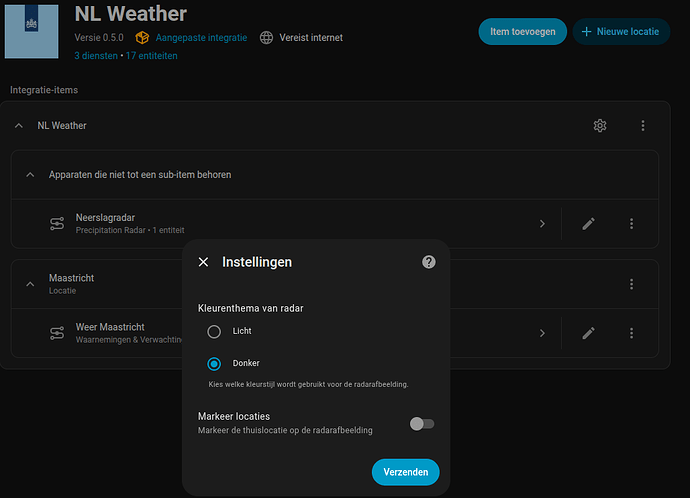Click the Weer Maastricht device name
The image size is (690, 498).
tap(110, 327)
